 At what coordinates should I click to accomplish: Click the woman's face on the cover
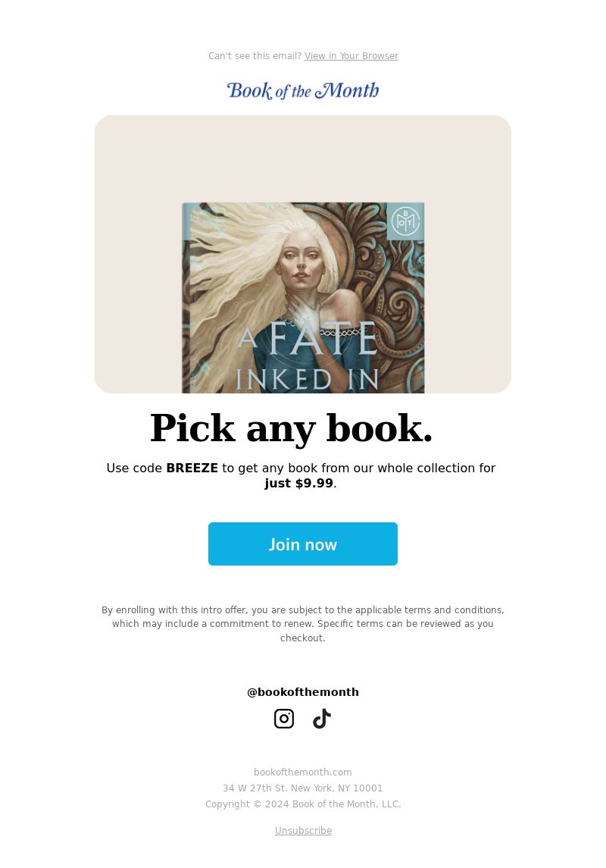click(x=302, y=261)
